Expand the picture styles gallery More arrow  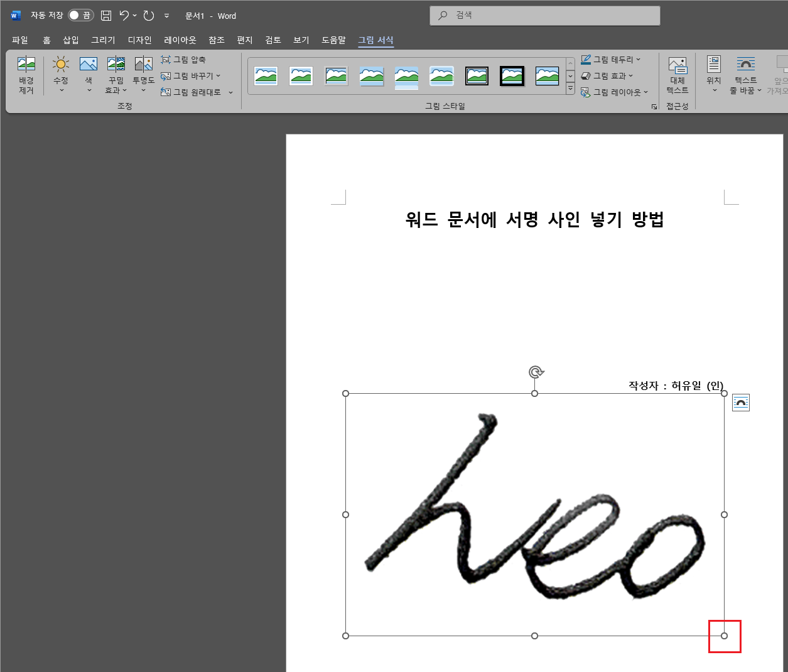point(570,88)
